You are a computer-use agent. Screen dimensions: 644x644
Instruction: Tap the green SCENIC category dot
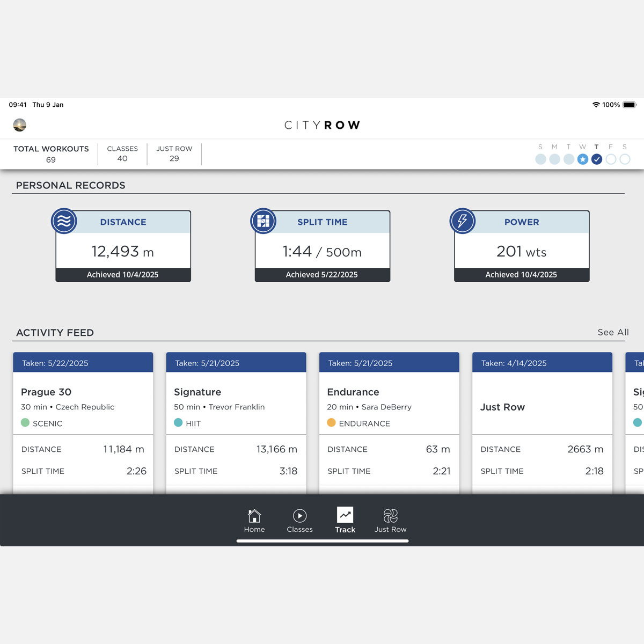point(25,422)
